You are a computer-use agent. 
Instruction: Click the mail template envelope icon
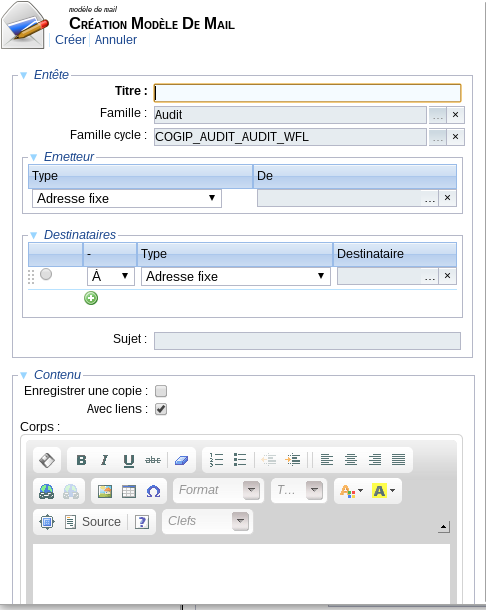pos(24,25)
